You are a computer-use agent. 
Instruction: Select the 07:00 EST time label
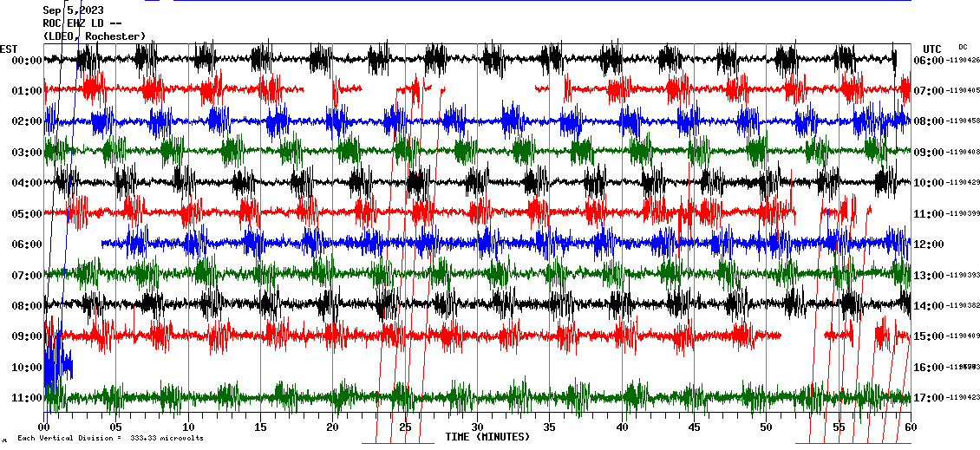pyautogui.click(x=26, y=275)
